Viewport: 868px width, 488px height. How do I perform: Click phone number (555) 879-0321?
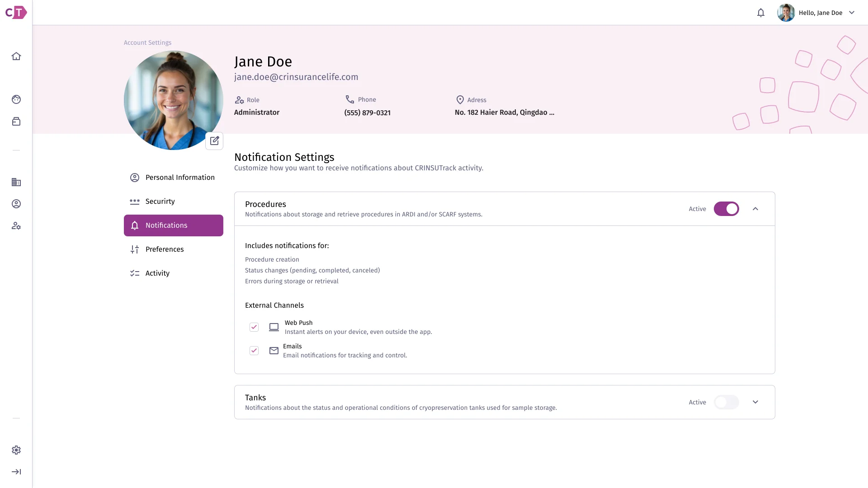367,113
